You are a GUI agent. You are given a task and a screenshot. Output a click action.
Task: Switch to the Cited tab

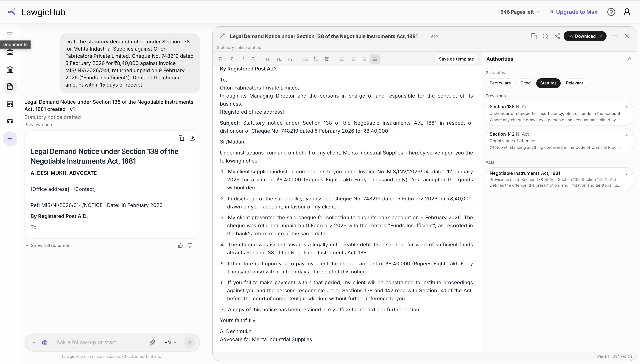525,83
